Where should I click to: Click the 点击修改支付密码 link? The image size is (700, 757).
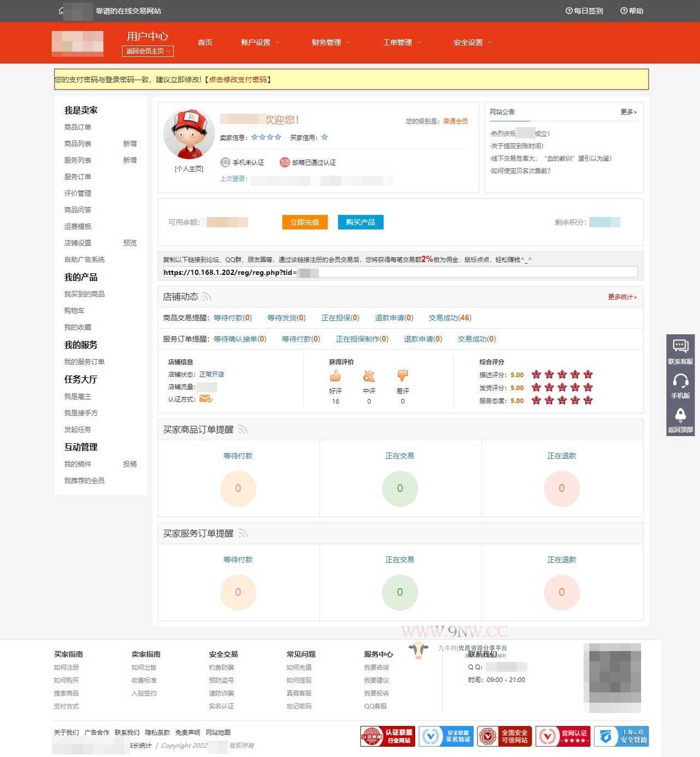238,79
